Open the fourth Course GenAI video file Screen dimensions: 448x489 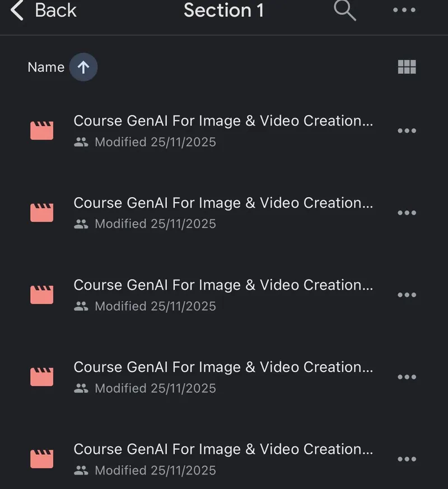[223, 377]
